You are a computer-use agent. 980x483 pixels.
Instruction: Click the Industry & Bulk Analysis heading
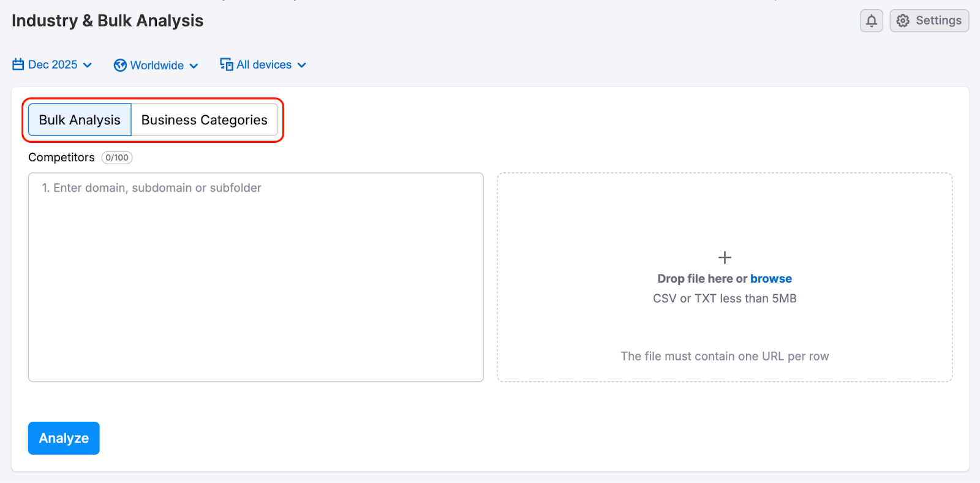[x=107, y=20]
